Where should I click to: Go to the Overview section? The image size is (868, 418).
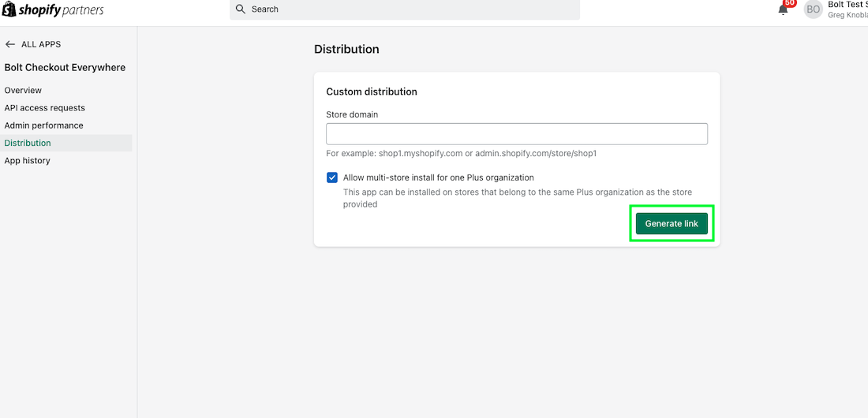tap(23, 91)
